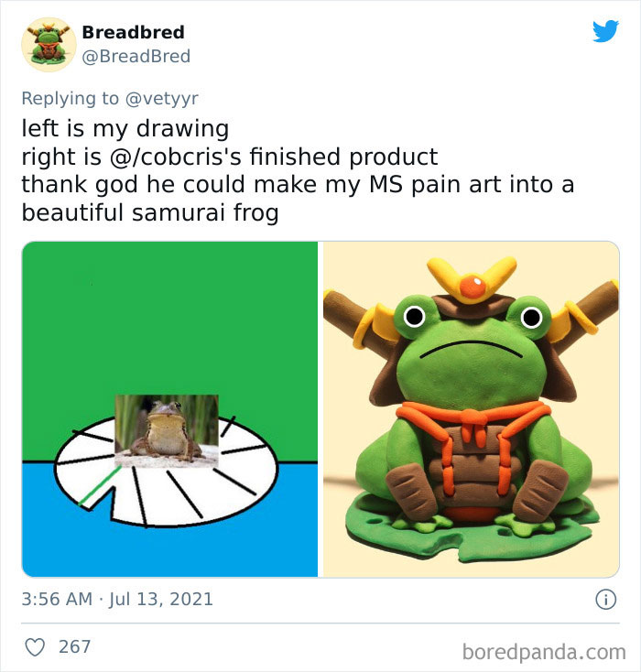
Task: Open Breadbred's profile avatar
Action: coord(49,45)
